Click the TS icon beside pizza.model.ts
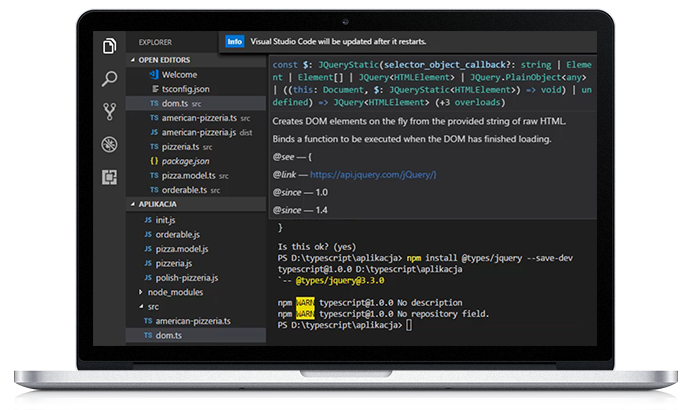 point(154,176)
